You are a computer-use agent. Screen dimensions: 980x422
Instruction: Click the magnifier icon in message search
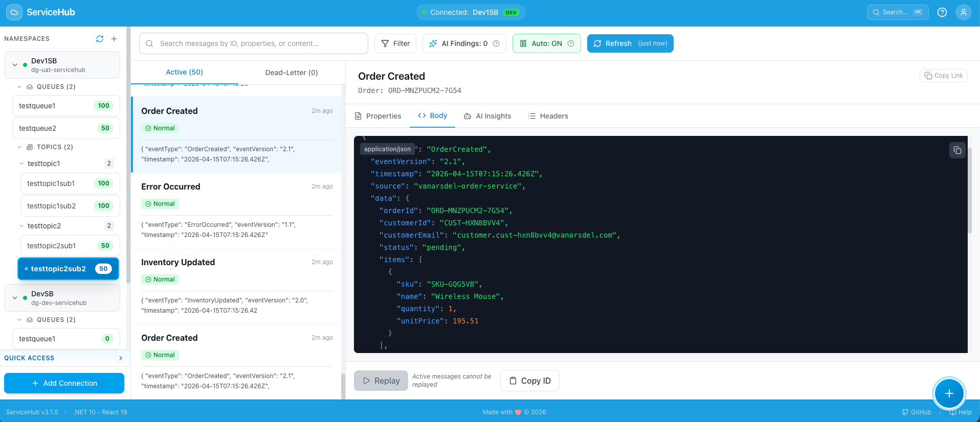click(149, 43)
